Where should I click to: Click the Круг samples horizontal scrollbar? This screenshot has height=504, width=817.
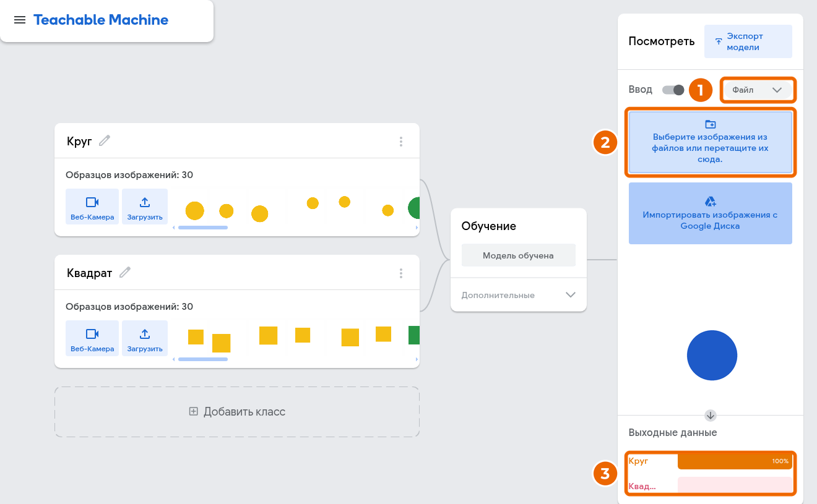point(203,228)
